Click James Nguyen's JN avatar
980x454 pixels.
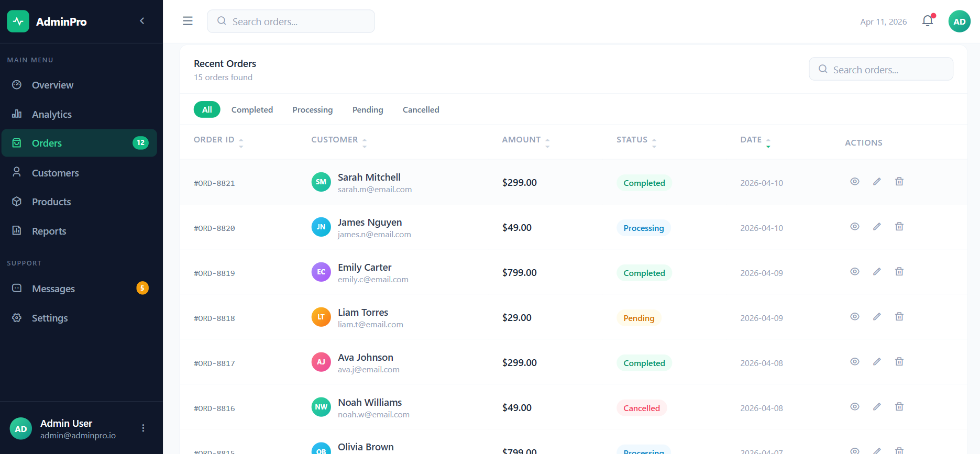point(321,227)
